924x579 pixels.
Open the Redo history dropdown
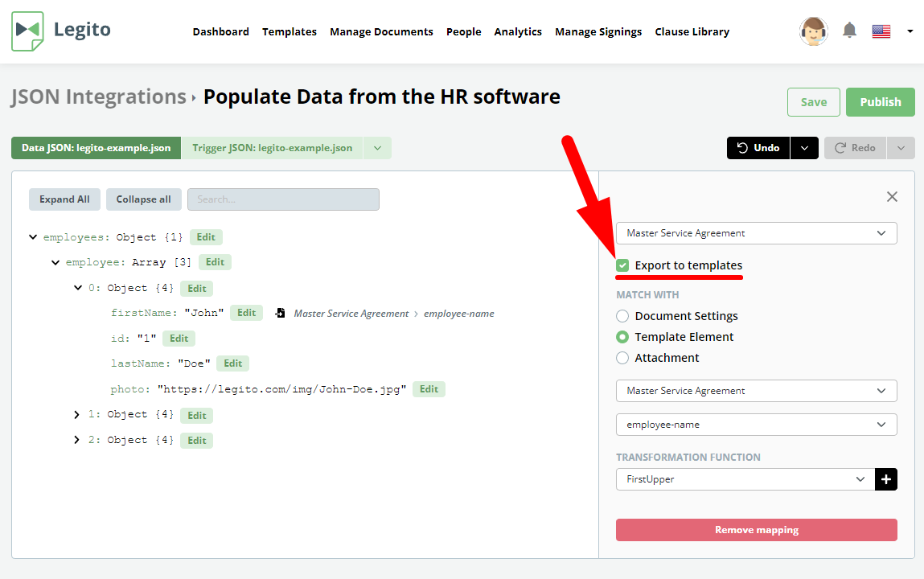point(901,148)
